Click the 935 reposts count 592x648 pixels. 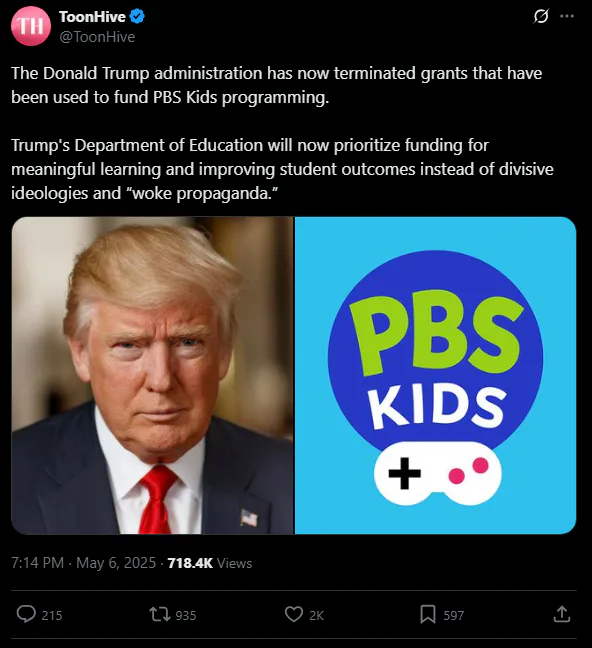click(186, 615)
